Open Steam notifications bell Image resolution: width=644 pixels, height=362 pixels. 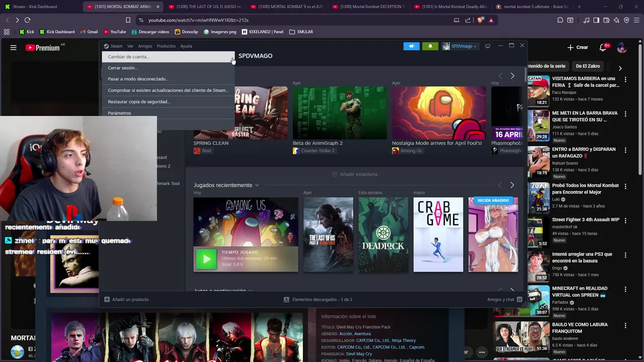[430, 46]
